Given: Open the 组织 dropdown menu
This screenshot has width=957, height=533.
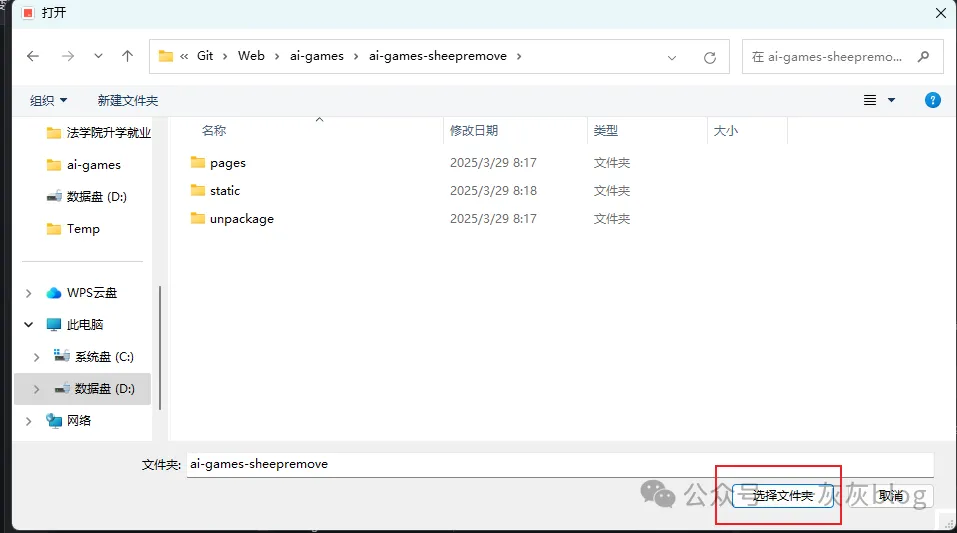Looking at the screenshot, I should click(x=48, y=100).
